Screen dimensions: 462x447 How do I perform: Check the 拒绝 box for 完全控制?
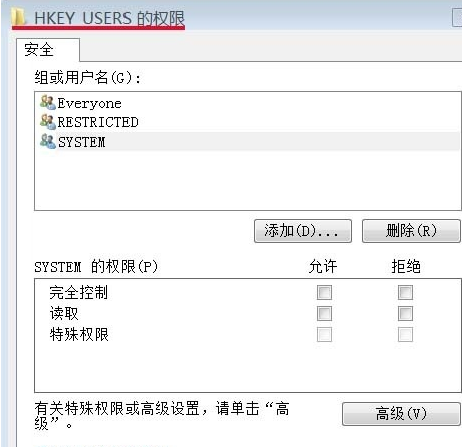[405, 292]
